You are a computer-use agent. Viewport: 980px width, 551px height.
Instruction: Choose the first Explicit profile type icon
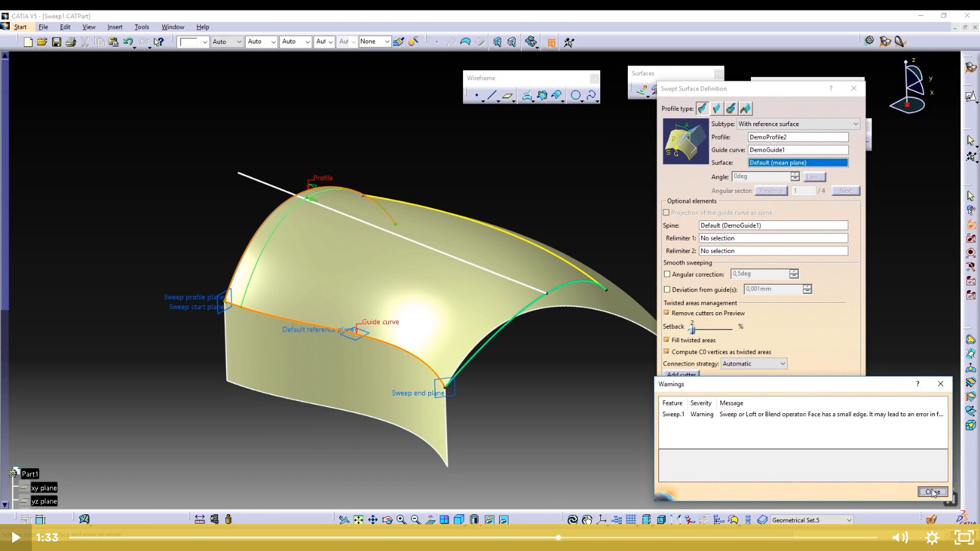pyautogui.click(x=702, y=108)
